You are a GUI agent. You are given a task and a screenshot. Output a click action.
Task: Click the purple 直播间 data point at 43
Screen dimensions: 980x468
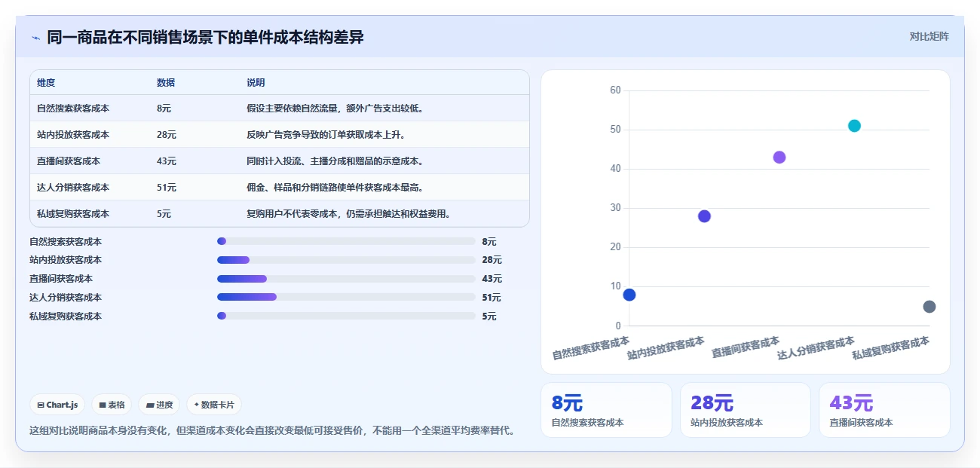[779, 158]
